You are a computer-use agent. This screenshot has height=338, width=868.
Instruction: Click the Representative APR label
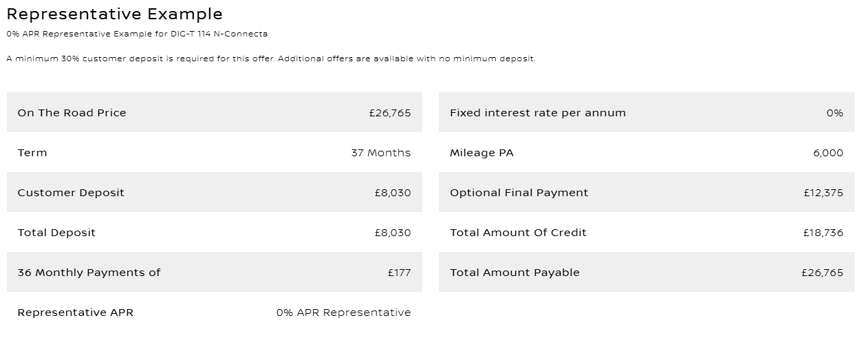tap(76, 313)
